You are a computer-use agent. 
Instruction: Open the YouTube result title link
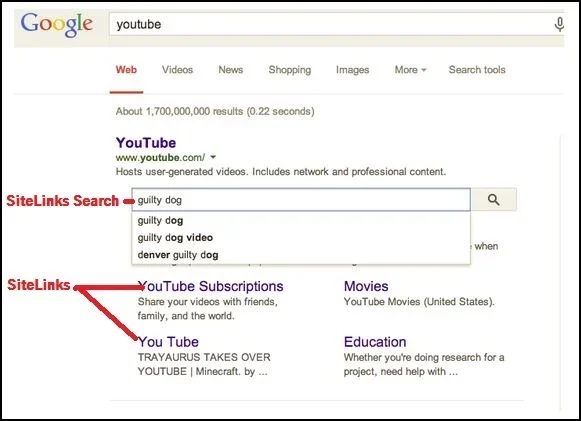[146, 143]
